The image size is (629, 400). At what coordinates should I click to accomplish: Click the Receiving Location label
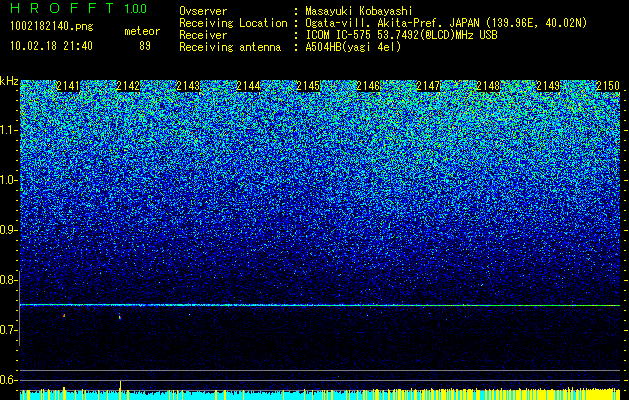233,23
